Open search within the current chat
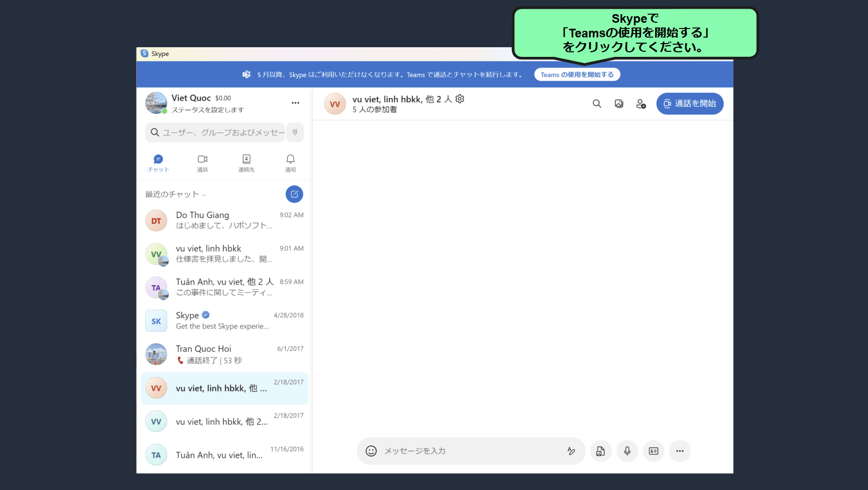The image size is (868, 490). click(x=597, y=103)
